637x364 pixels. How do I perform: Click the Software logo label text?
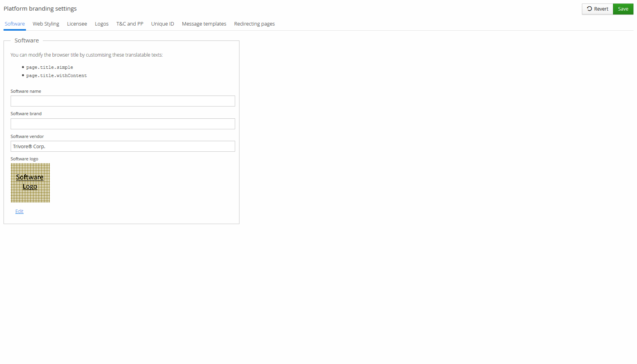tap(24, 159)
